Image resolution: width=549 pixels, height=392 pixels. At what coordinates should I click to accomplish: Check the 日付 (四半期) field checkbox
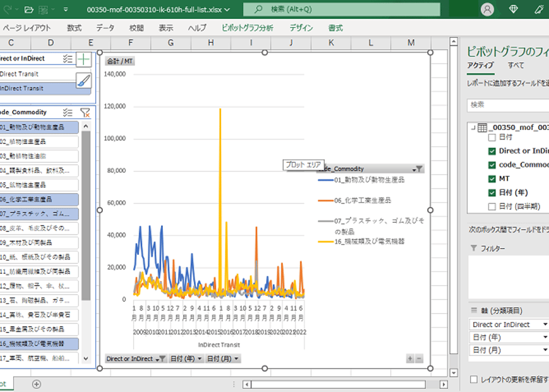coord(491,207)
